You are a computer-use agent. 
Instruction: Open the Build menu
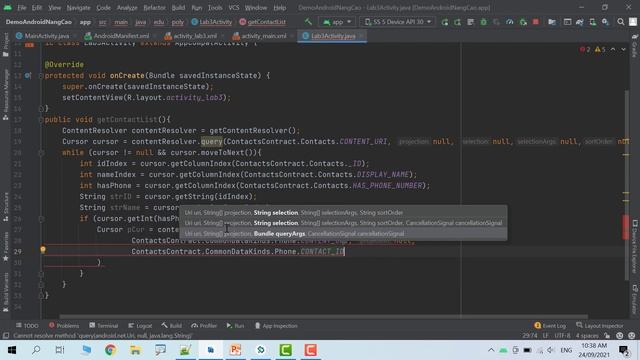point(178,8)
